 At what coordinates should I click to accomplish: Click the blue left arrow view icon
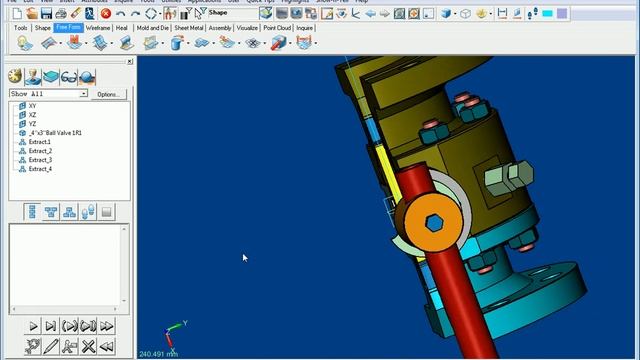[370, 14]
